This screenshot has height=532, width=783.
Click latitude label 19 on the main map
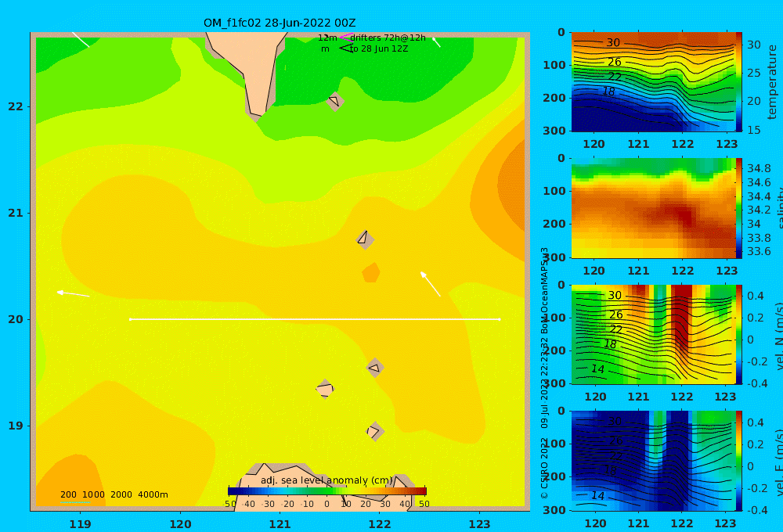(x=16, y=426)
